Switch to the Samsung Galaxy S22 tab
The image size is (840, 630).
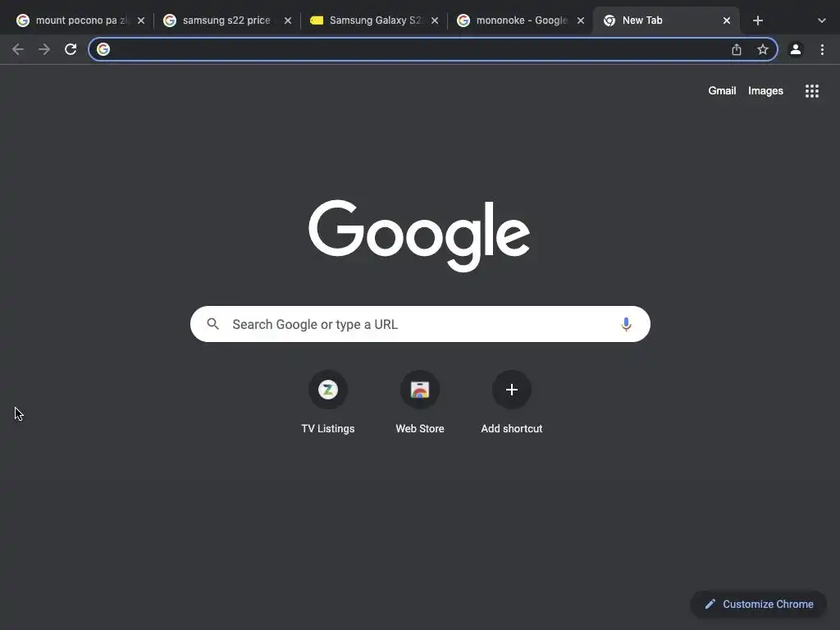tap(372, 21)
